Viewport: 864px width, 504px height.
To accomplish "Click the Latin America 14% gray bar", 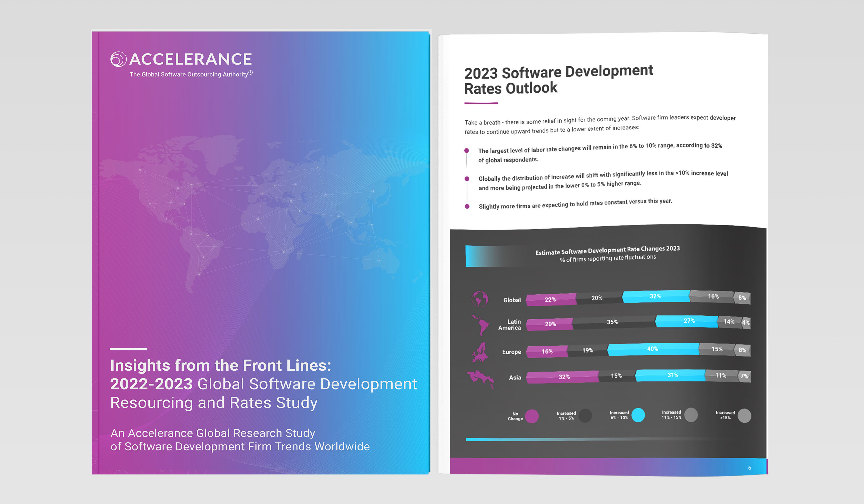I will (730, 322).
